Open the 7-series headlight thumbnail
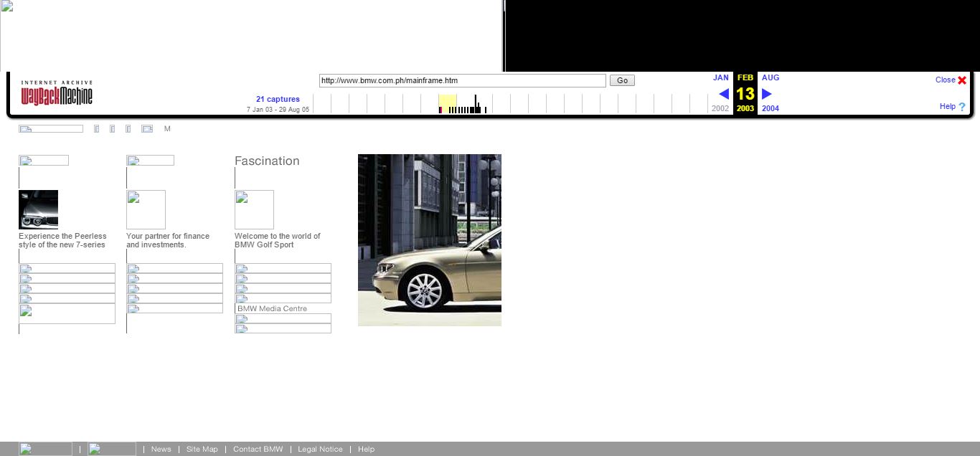This screenshot has height=456, width=980. point(38,209)
